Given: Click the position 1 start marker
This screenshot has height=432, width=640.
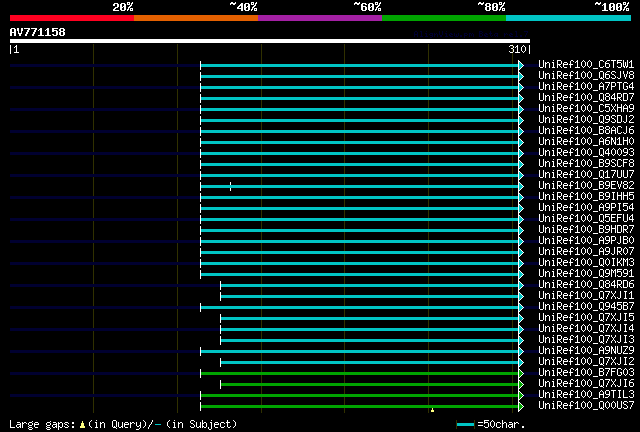Looking at the screenshot, I should pos(14,49).
